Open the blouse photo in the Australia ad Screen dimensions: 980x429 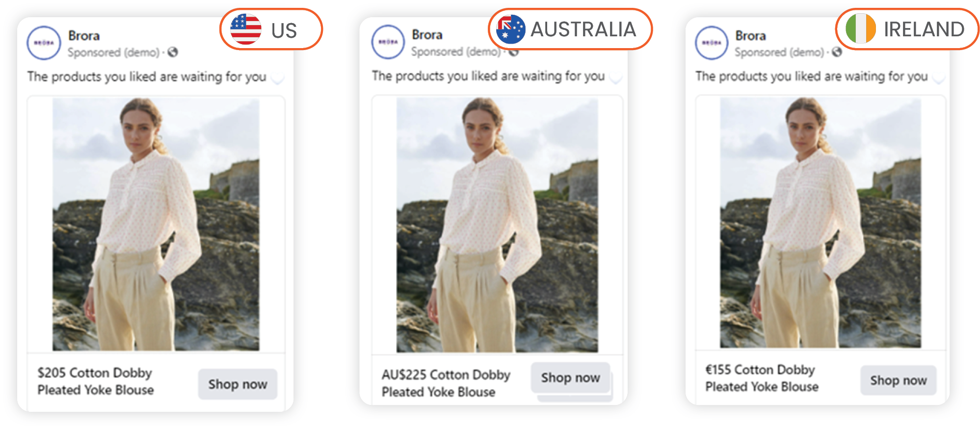497,224
